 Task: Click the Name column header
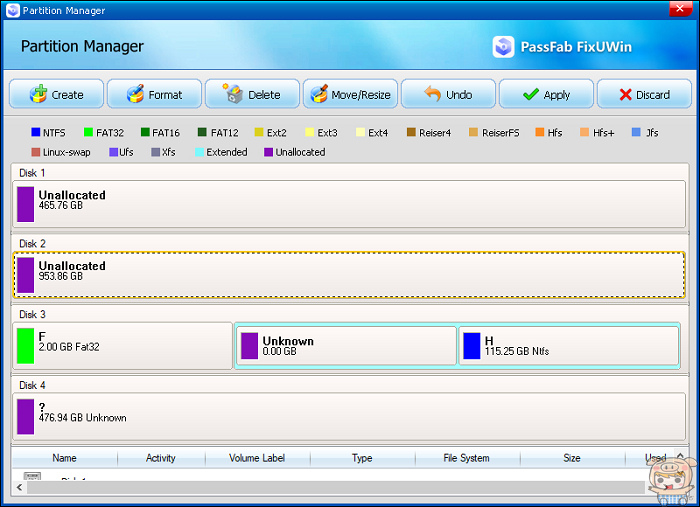click(x=64, y=458)
